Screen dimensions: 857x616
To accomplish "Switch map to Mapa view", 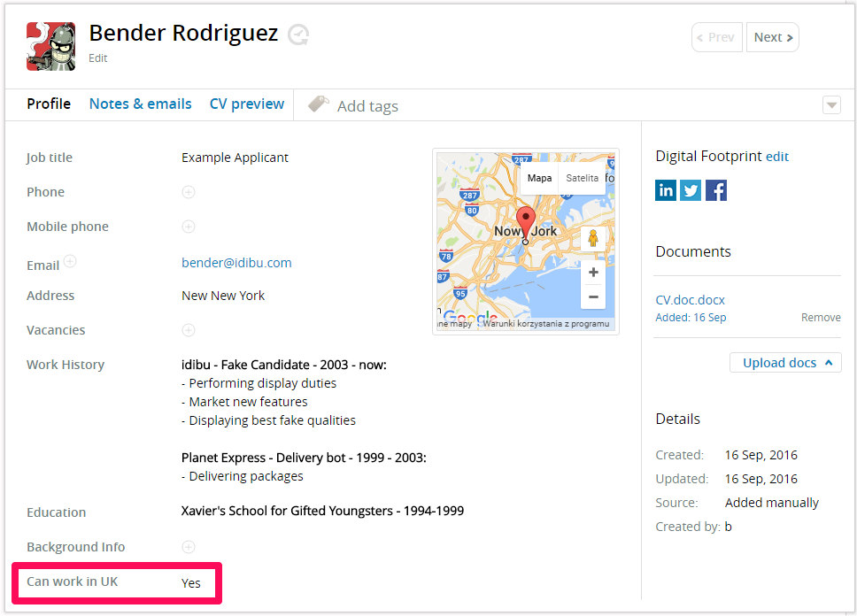I will coord(539,178).
